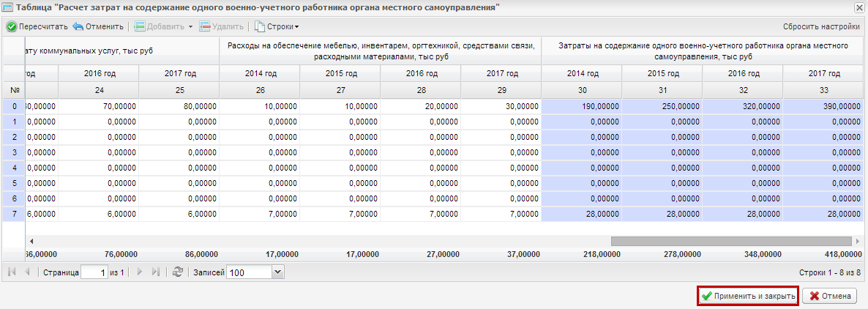
Task: Click the Удалить toolbar button
Action: coord(221,26)
